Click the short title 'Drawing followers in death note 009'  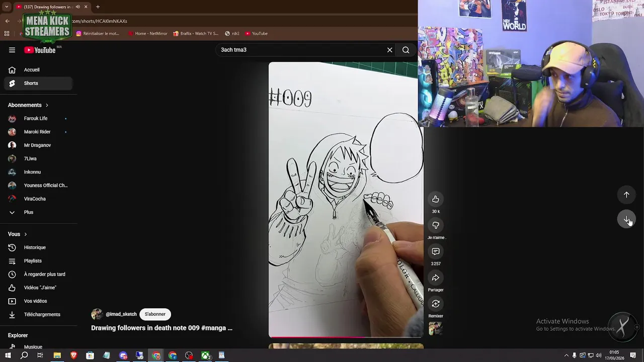click(162, 328)
